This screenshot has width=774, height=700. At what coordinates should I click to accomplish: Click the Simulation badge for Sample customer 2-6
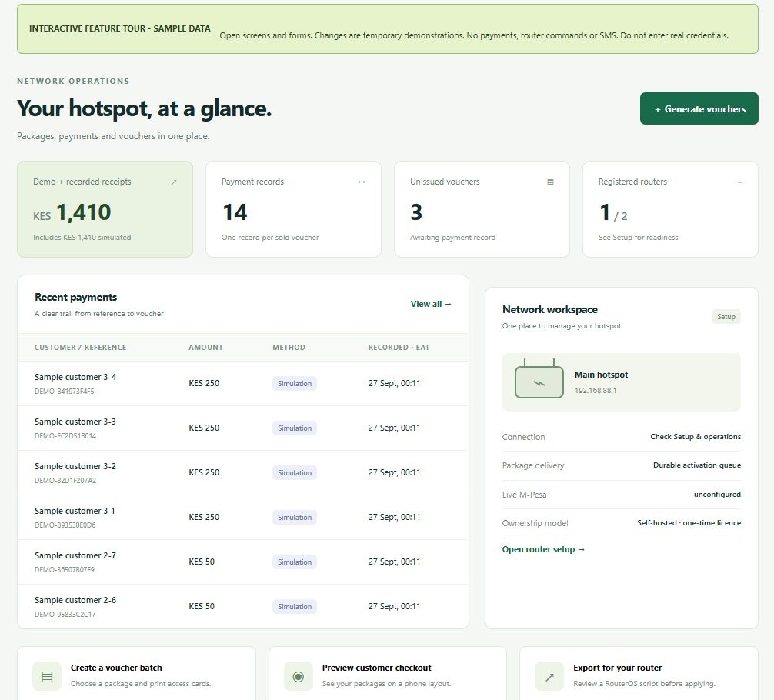tap(295, 607)
